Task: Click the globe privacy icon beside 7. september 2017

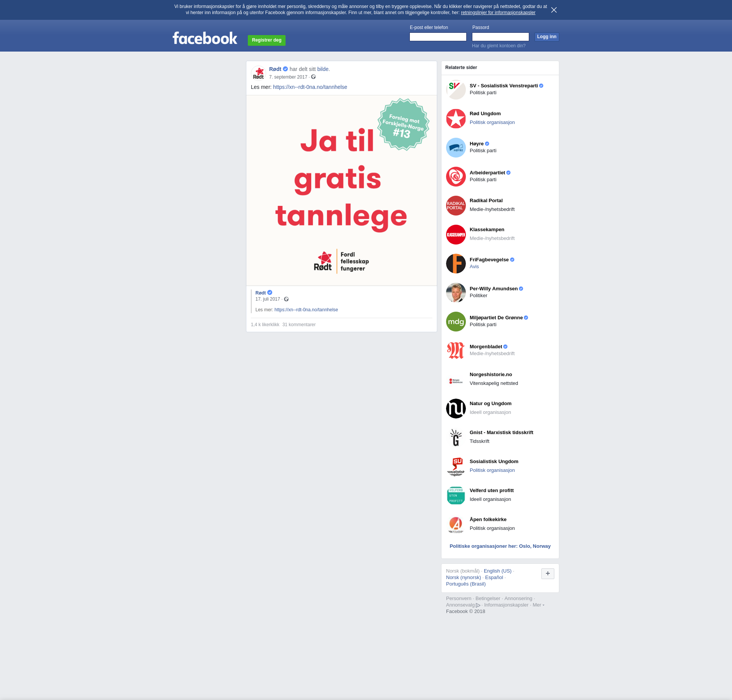Action: (313, 77)
